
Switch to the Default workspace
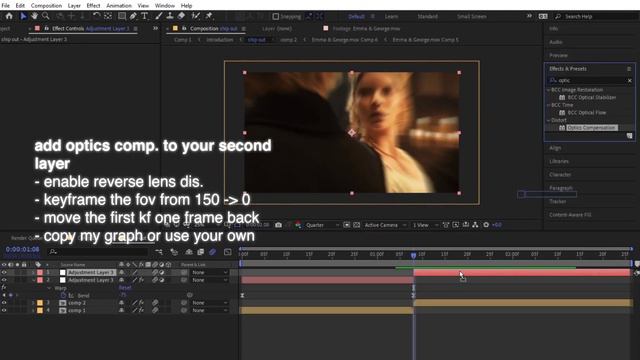[x=356, y=16]
